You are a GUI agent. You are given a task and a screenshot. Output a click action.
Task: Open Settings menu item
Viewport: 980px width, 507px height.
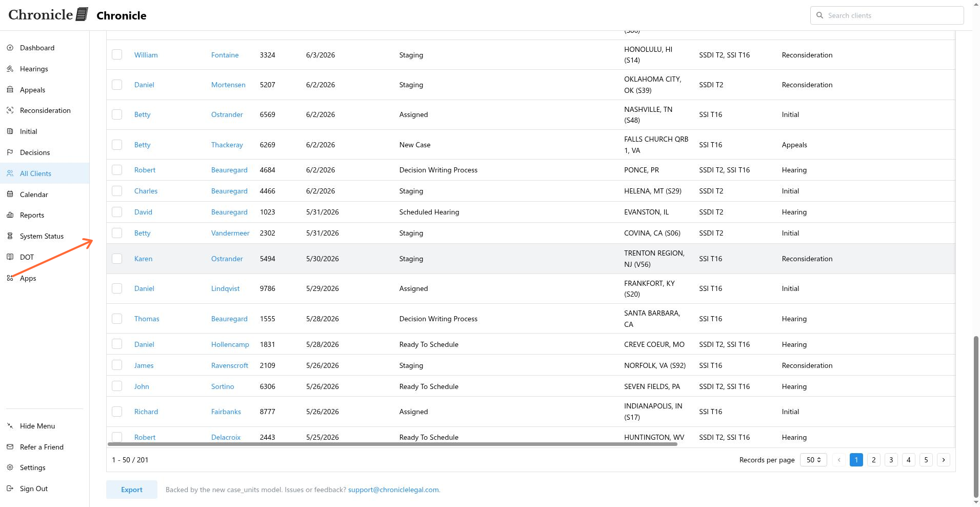point(45,467)
